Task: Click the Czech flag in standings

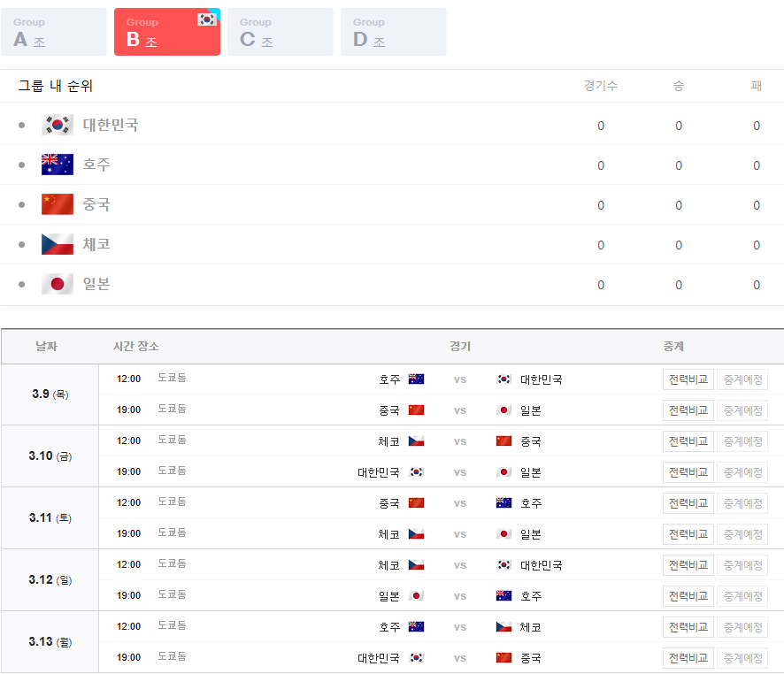Action: 58,244
